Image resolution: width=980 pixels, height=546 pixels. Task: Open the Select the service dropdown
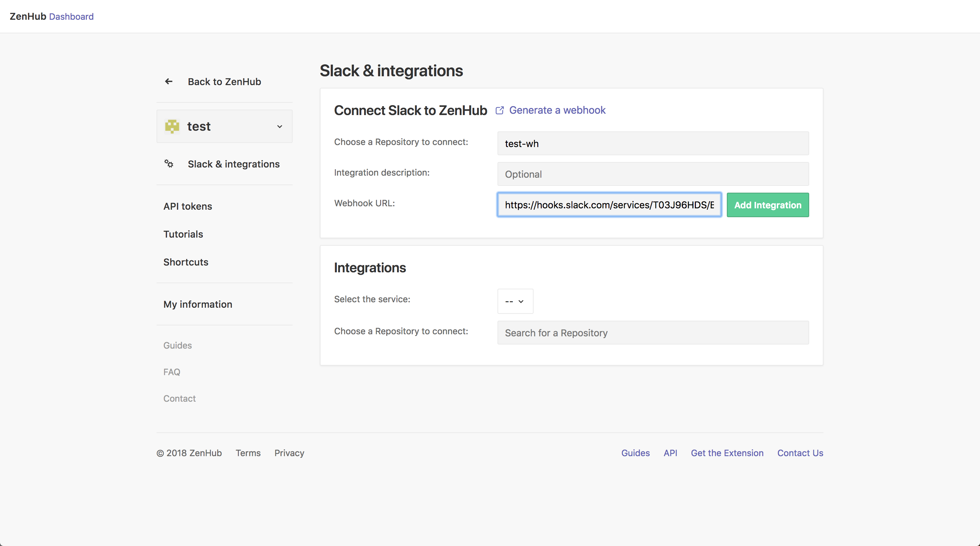click(515, 301)
